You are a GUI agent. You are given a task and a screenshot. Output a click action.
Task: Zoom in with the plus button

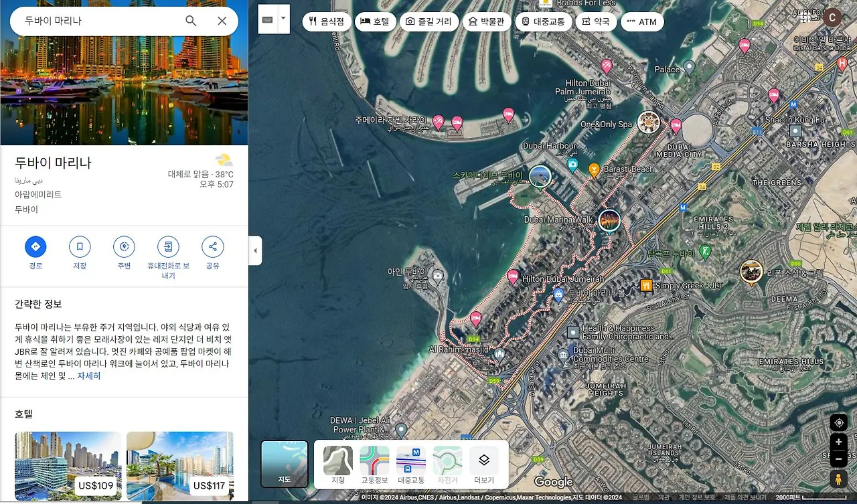pyautogui.click(x=838, y=442)
